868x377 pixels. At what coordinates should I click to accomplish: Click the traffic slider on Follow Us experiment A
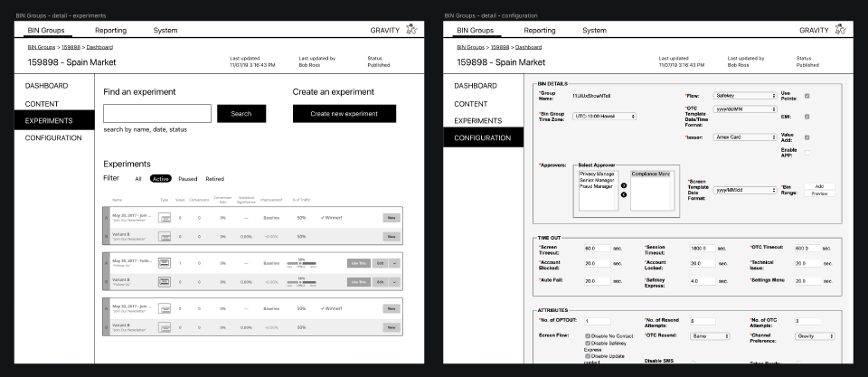(x=302, y=263)
